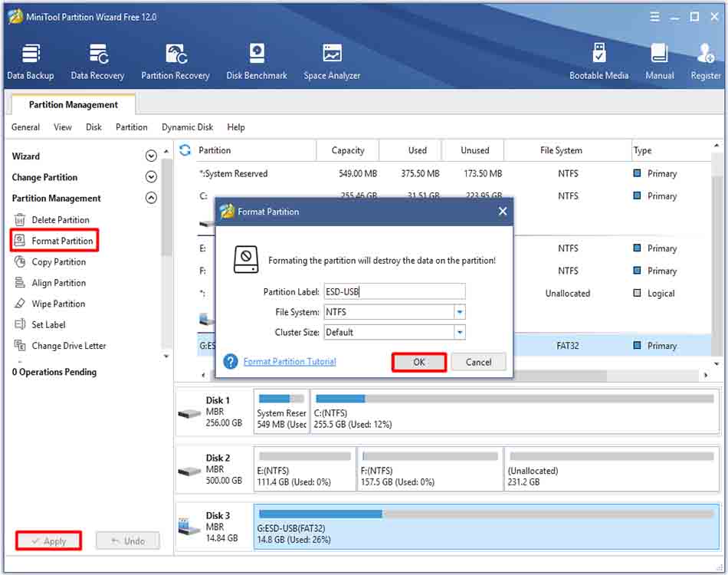Select C:(NTFS) block on Disk 1 map
728x575 pixels.
(x=514, y=412)
